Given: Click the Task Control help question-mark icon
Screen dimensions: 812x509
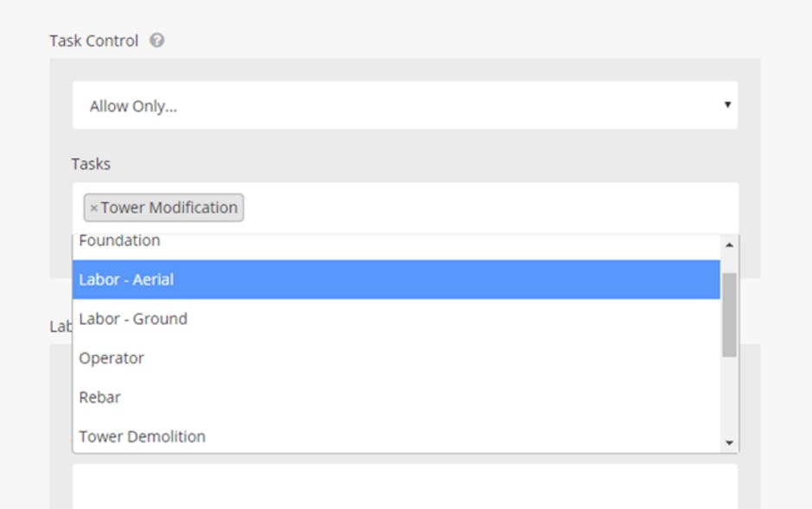Looking at the screenshot, I should pyautogui.click(x=156, y=41).
